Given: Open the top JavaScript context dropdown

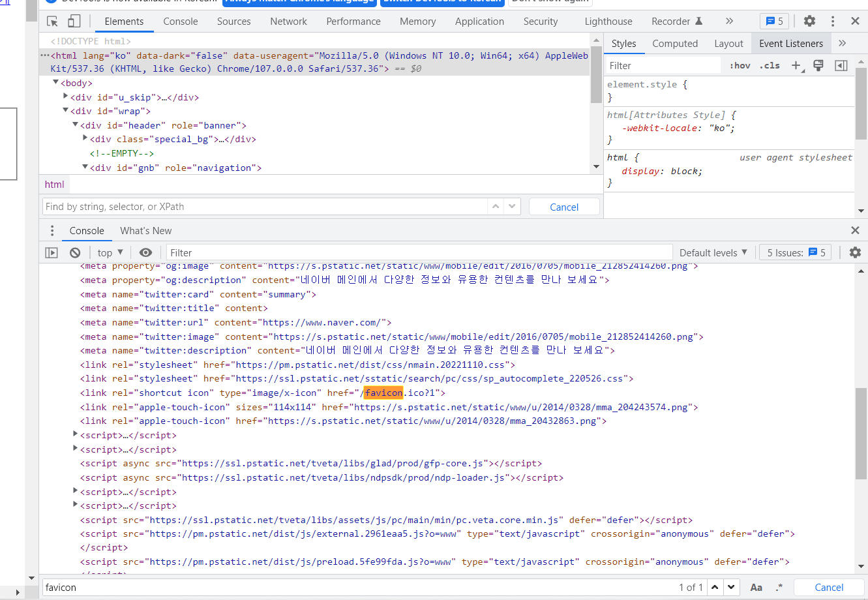Looking at the screenshot, I should click(x=110, y=252).
